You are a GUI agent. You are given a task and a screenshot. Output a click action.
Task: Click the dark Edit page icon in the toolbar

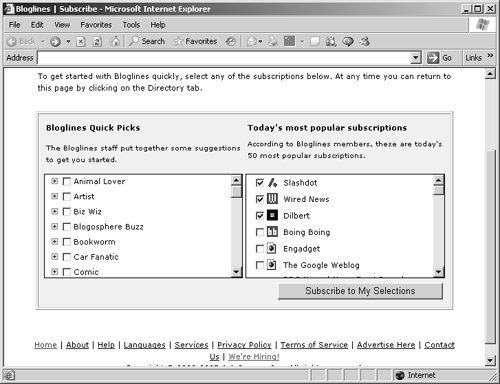[x=289, y=41]
